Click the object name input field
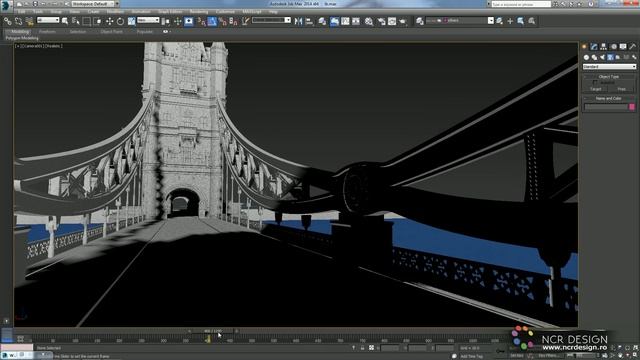Image resolution: width=640 pixels, height=360 pixels. (x=606, y=107)
